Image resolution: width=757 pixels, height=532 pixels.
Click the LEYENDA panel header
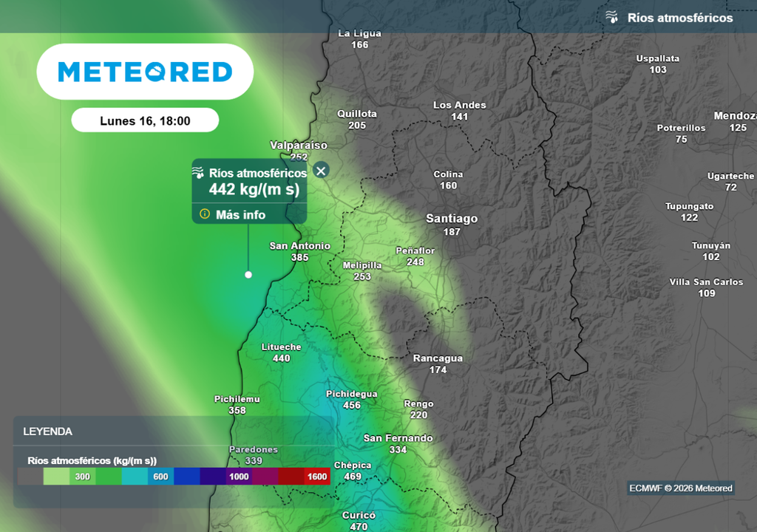(x=48, y=432)
